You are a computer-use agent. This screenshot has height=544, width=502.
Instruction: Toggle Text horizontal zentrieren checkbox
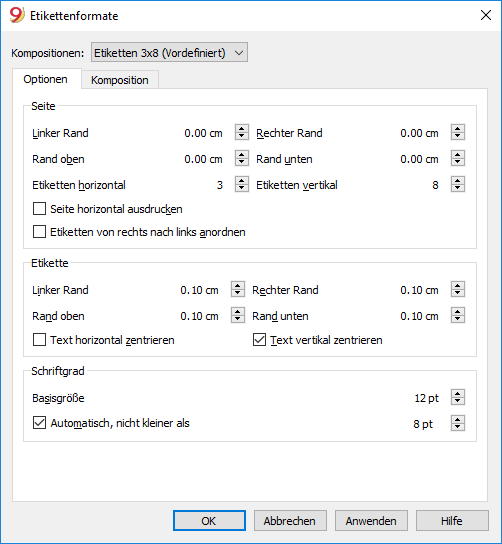click(x=39, y=340)
